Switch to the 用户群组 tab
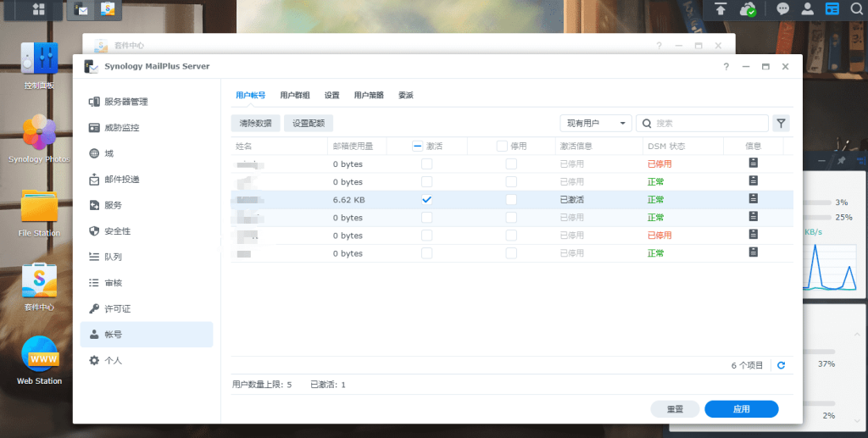868x438 pixels. pos(295,96)
